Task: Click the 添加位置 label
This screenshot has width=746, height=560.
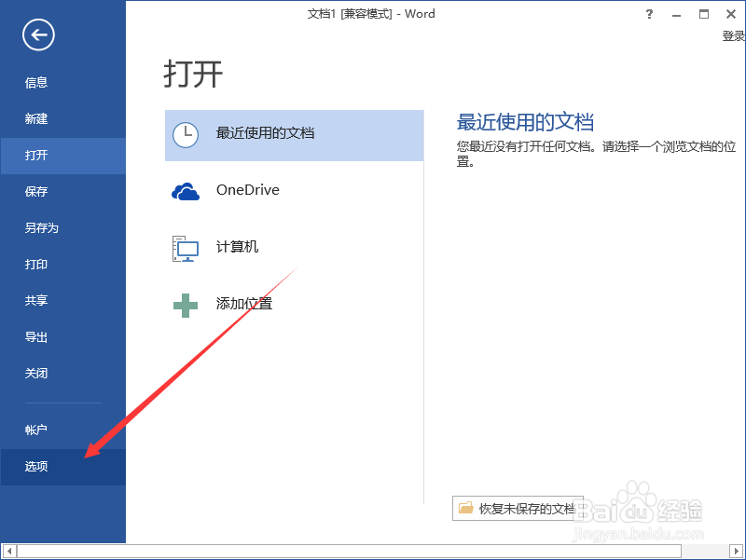Action: (244, 303)
